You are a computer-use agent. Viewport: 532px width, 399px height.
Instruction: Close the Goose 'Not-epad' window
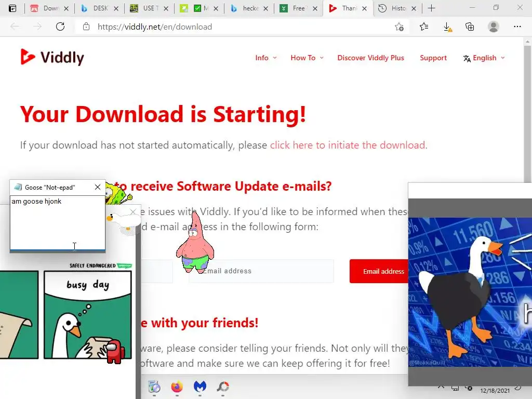tap(98, 187)
